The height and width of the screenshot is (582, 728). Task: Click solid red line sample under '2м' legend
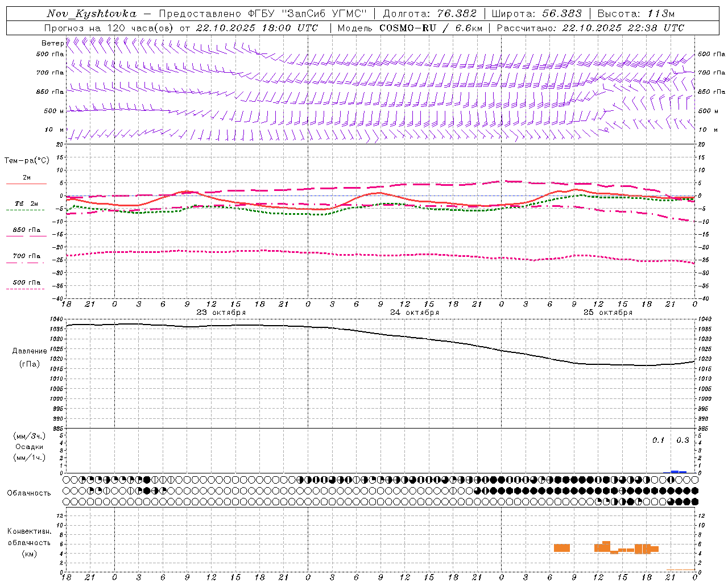pyautogui.click(x=26, y=184)
